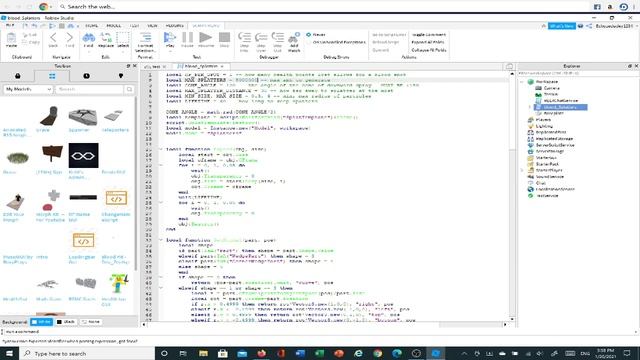Click the Back navigation arrow
Image resolution: width=640 pixels, height=360 pixels.
point(53,38)
